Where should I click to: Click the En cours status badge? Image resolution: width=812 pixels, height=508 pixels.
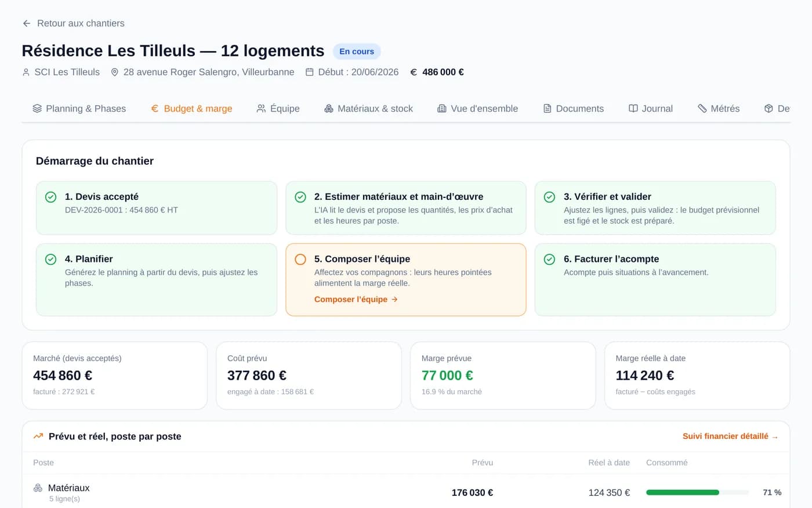357,52
